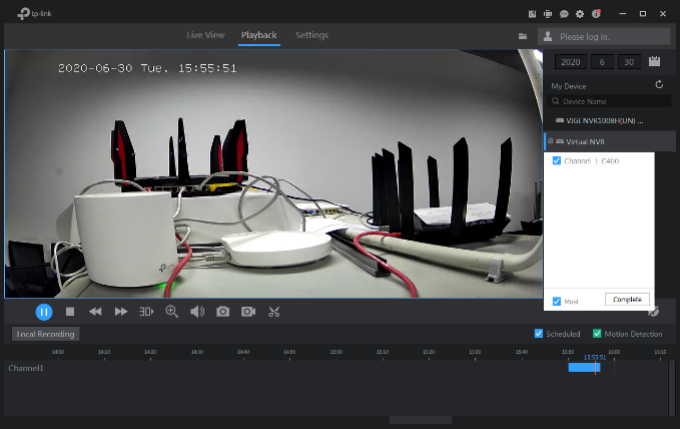
Task: Click the fast forward button
Action: point(121,312)
